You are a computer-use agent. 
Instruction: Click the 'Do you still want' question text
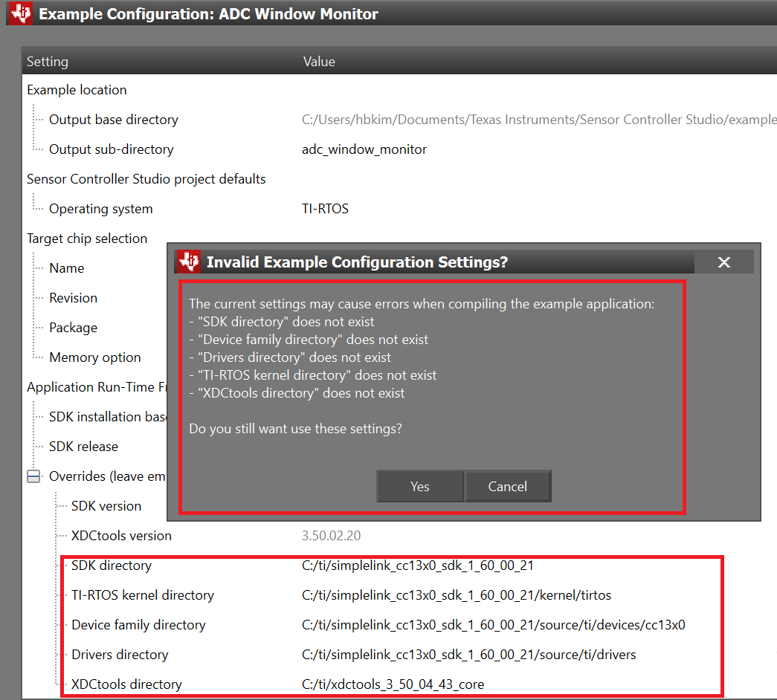pyautogui.click(x=295, y=429)
